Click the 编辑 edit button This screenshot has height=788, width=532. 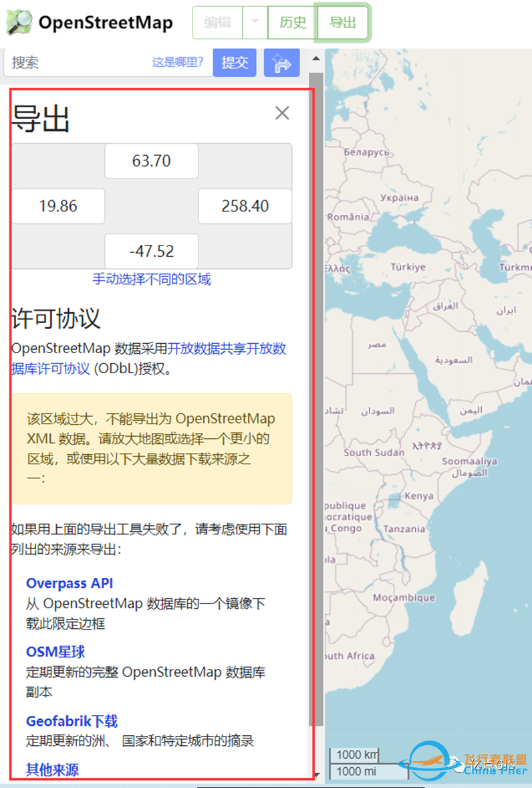(217, 23)
